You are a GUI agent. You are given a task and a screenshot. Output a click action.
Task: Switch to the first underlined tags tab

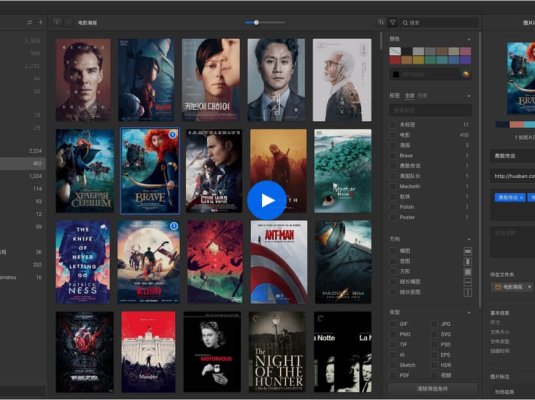(409, 96)
